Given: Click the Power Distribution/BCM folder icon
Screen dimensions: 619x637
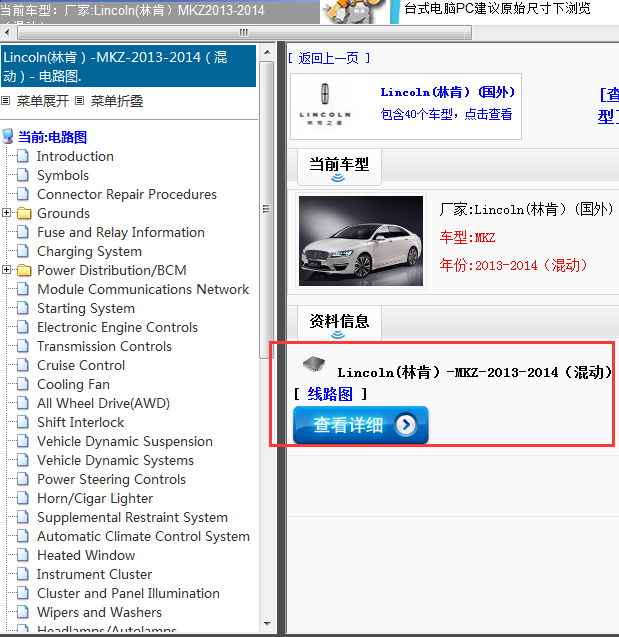Looking at the screenshot, I should click(24, 270).
